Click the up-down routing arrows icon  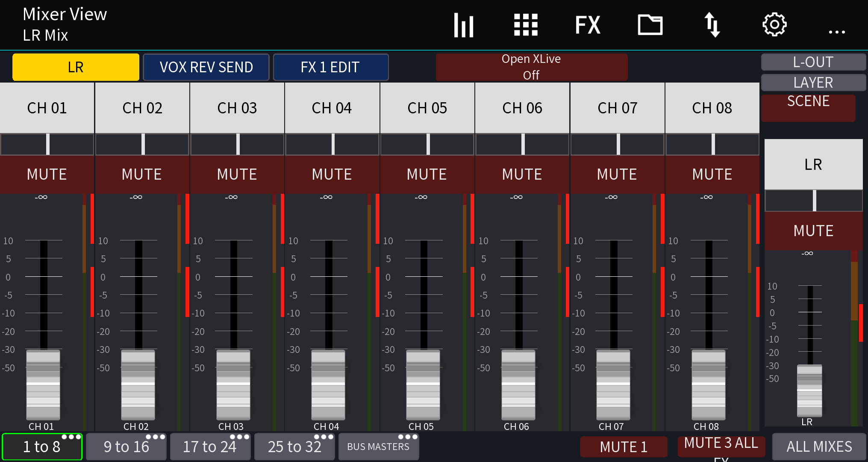712,25
